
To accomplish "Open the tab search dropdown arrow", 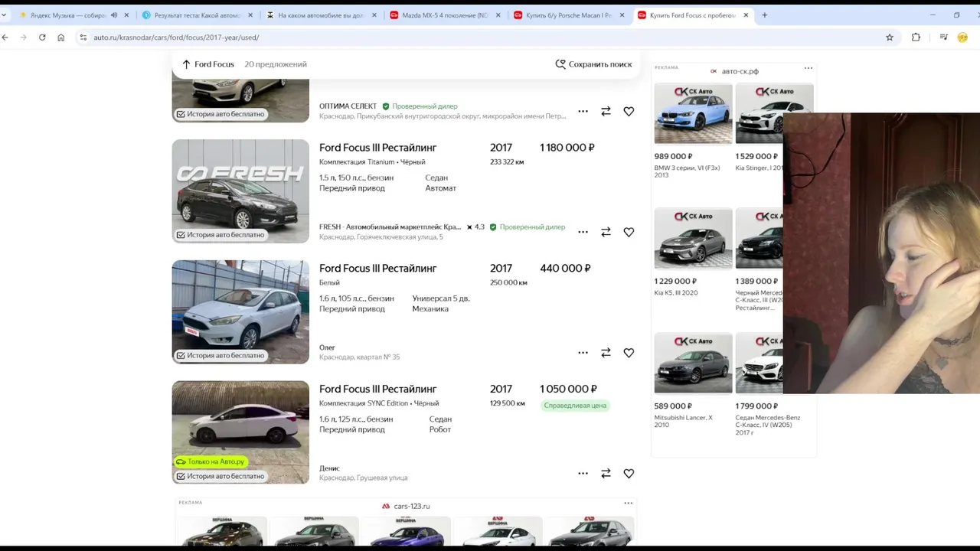I will tap(5, 15).
